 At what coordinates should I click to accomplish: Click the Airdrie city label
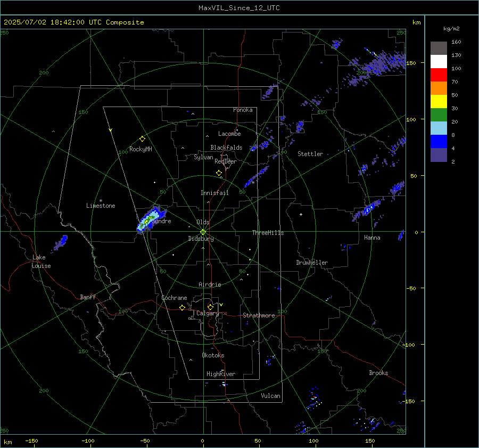pos(210,284)
